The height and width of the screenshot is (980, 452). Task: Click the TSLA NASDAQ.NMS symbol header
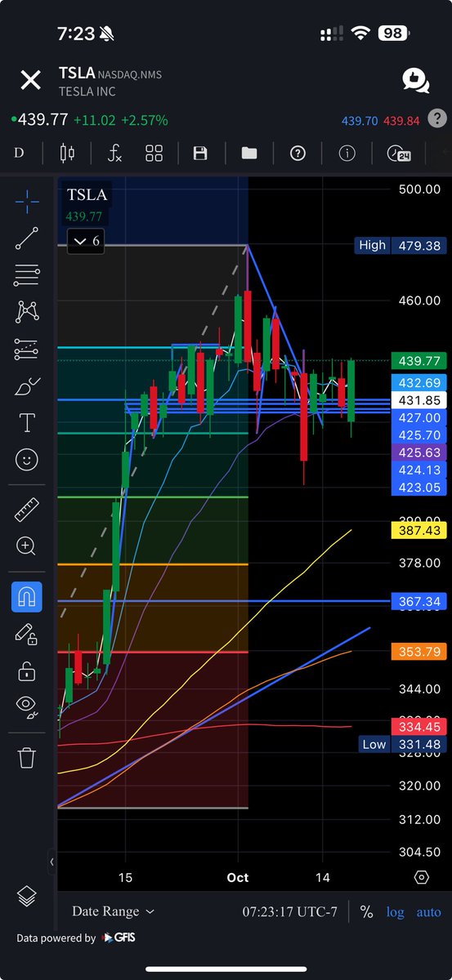[x=110, y=73]
